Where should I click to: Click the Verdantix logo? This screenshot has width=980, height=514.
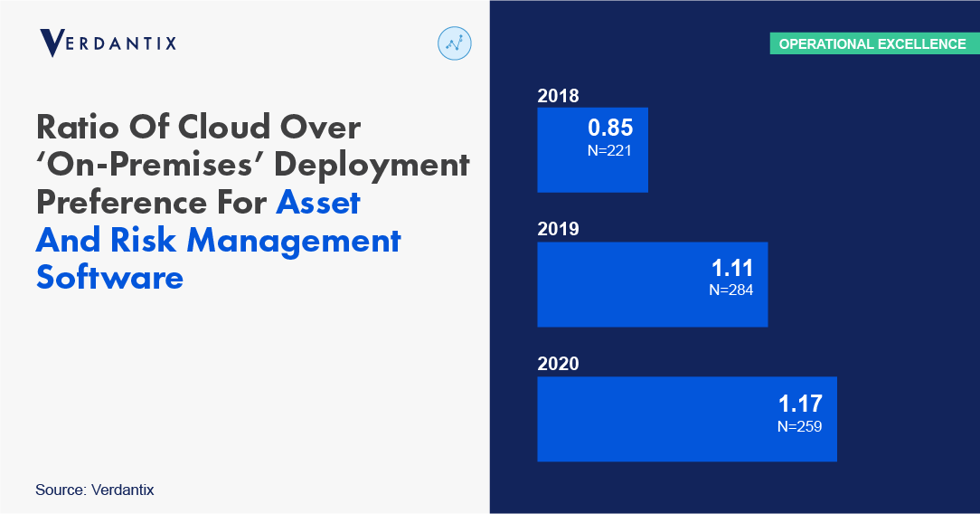108,43
